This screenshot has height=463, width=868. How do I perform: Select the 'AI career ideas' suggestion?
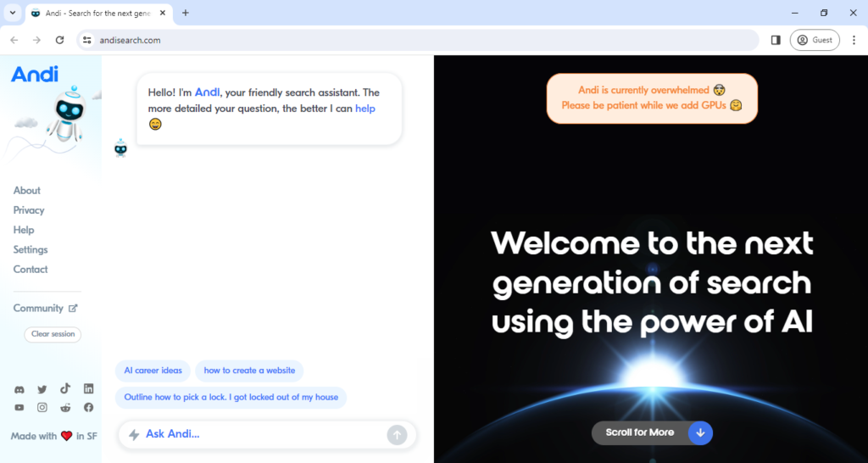click(x=153, y=371)
